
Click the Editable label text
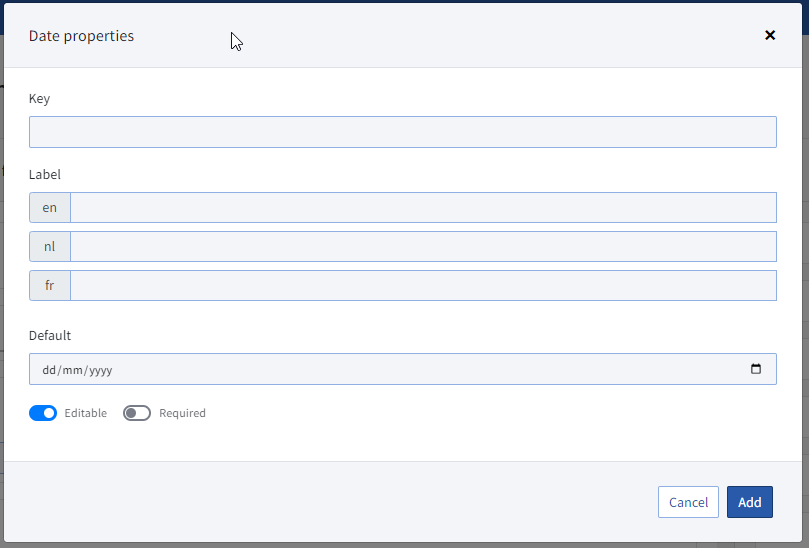click(86, 413)
